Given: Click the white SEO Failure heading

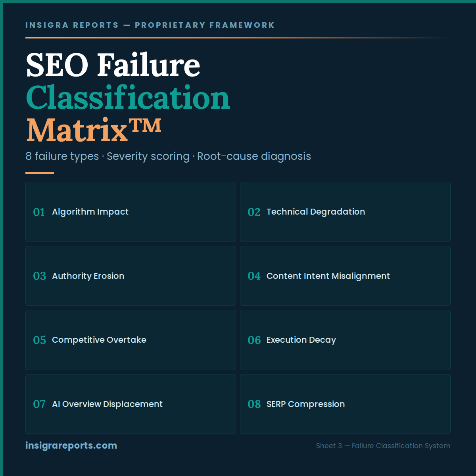Looking at the screenshot, I should pos(113,65).
